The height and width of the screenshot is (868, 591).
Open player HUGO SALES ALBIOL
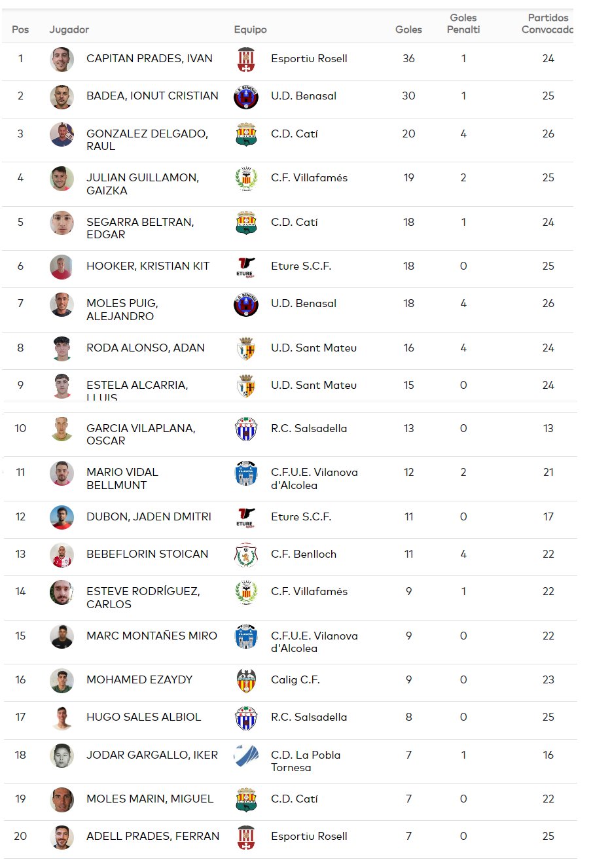tap(144, 717)
